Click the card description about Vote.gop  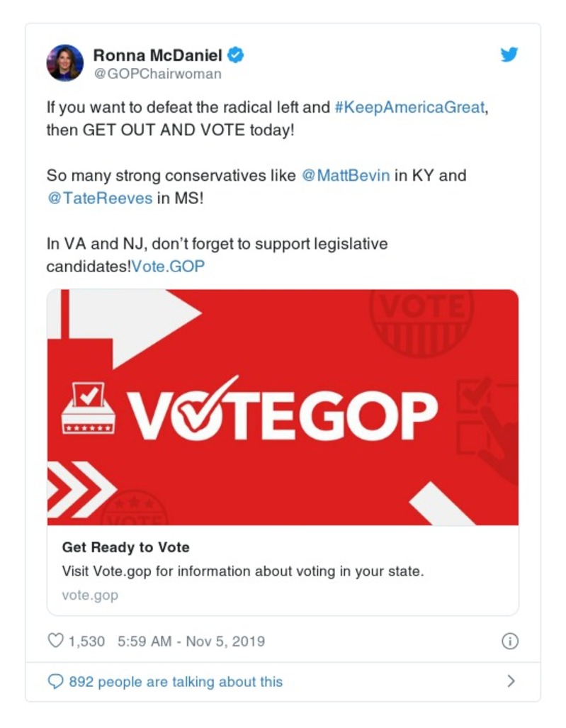[242, 571]
